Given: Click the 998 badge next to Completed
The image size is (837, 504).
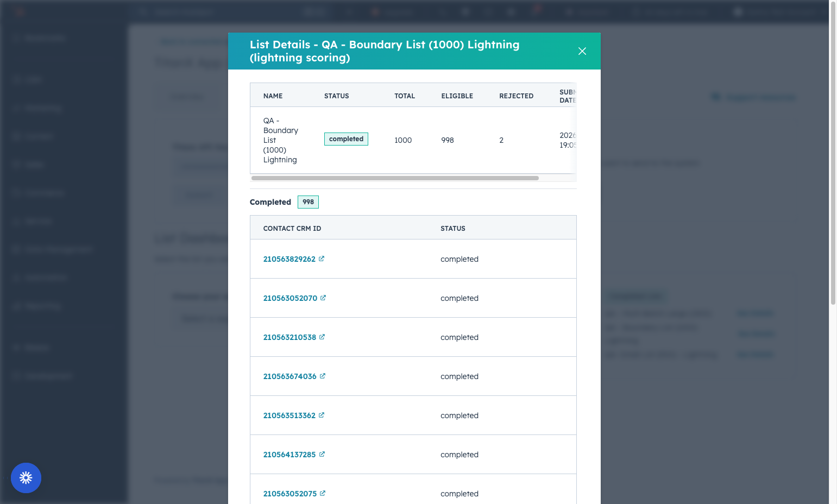Looking at the screenshot, I should [308, 202].
